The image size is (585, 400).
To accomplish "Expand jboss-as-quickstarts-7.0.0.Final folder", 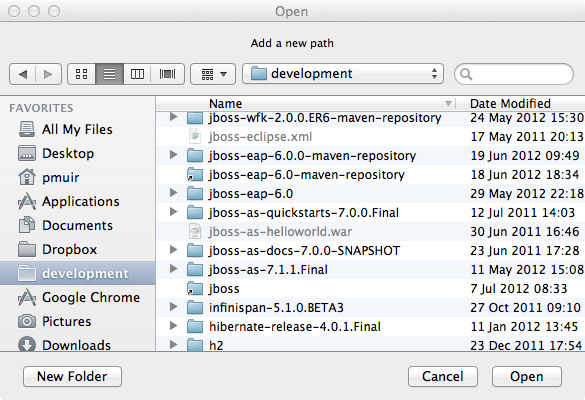I will point(173,212).
